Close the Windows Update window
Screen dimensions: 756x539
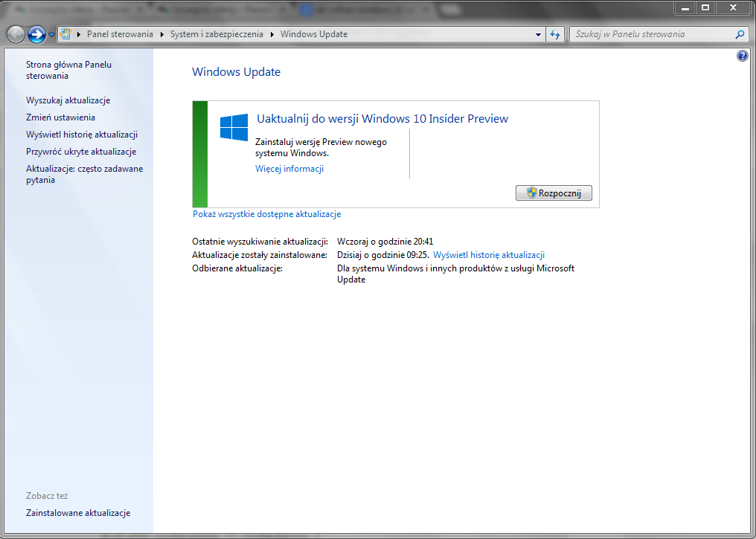734,7
